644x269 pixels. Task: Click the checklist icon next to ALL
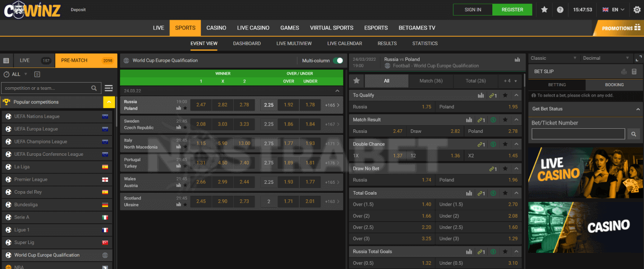[x=37, y=74]
